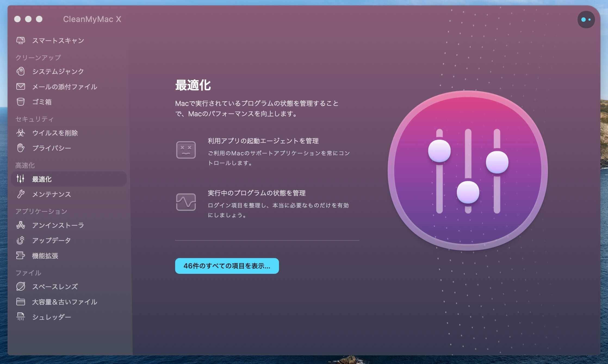
Task: Select ウイルスを削除 in security section
Action: tap(21, 133)
